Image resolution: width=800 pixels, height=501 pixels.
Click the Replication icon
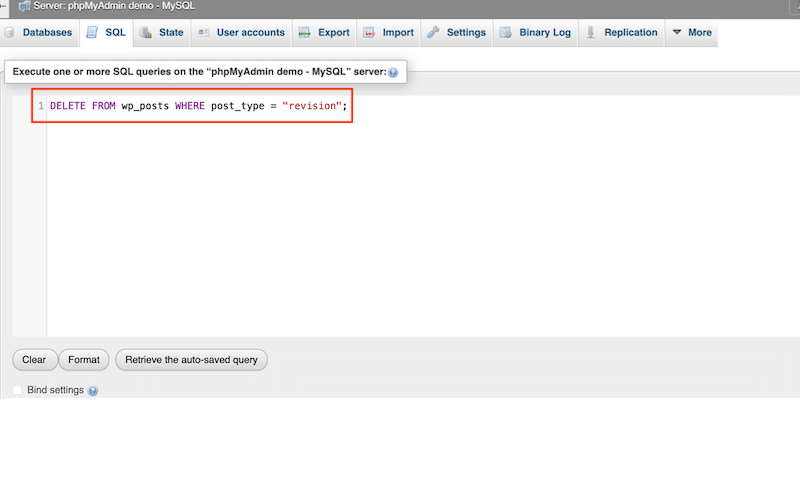[591, 33]
